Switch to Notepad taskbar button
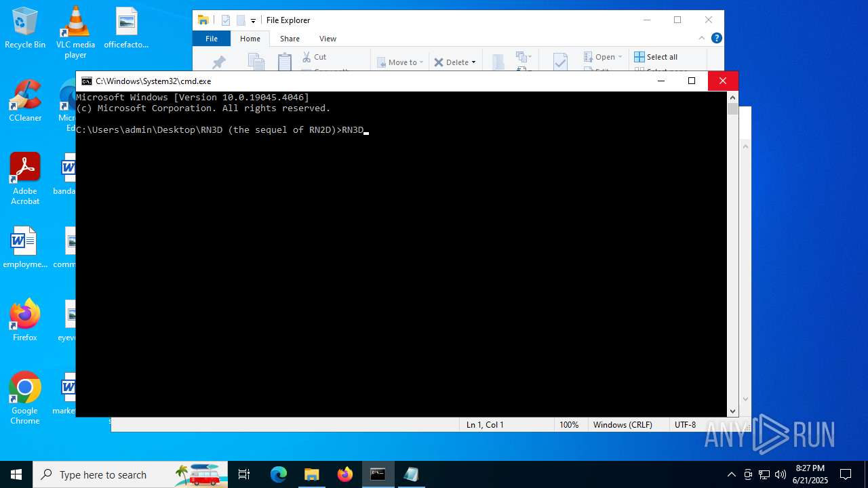868x488 pixels. pos(411,474)
